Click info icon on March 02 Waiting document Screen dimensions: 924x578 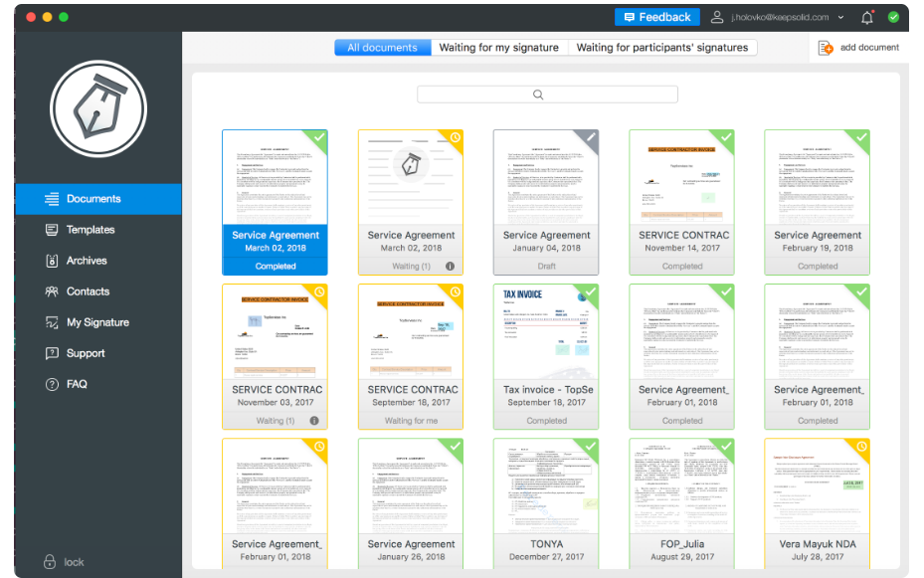(451, 267)
